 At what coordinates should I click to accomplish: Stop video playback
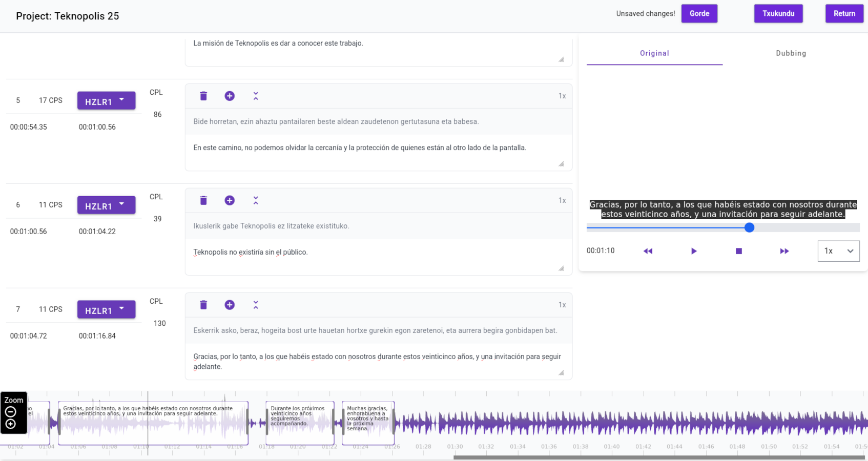click(738, 251)
